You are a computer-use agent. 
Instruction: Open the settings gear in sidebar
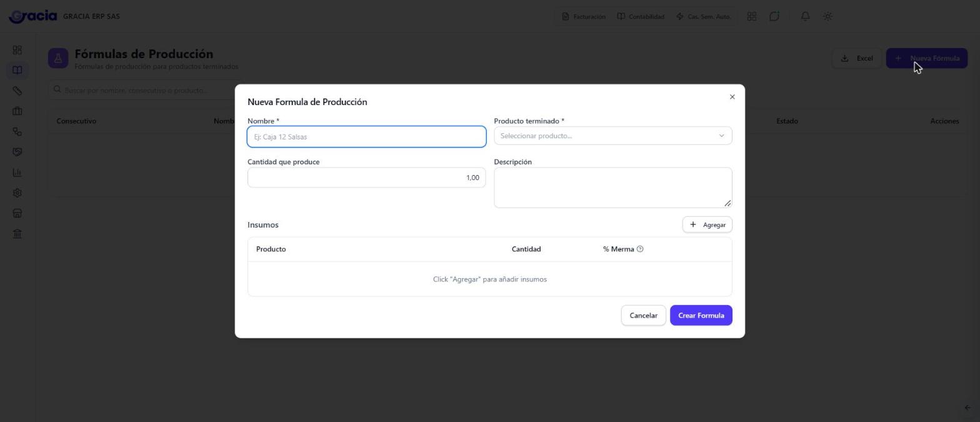point(17,193)
